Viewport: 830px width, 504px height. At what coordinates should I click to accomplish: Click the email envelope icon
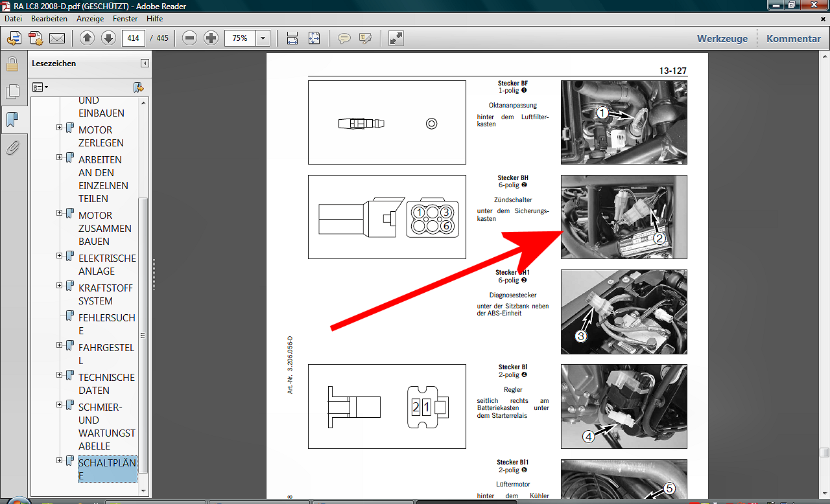[57, 38]
